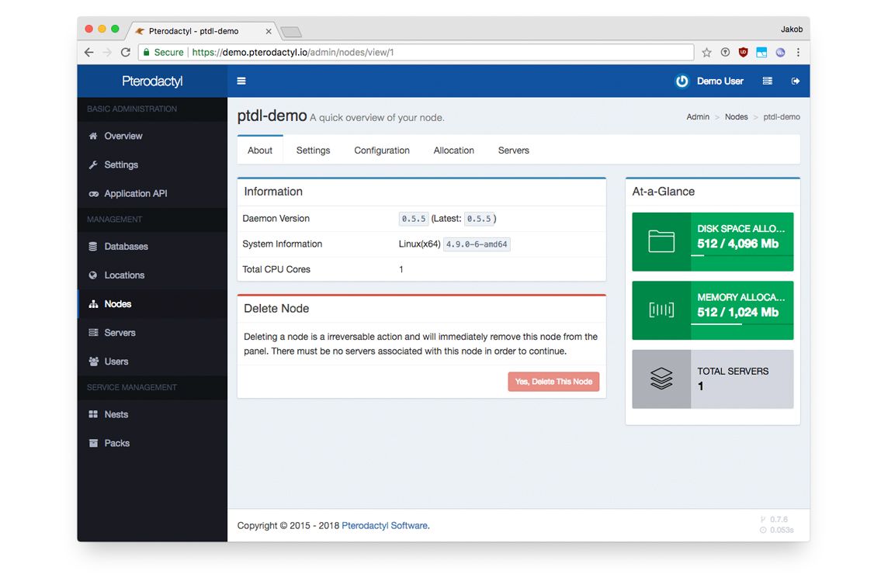This screenshot has height=588, width=888.
Task: Click the Packs archive icon
Action: 93,443
